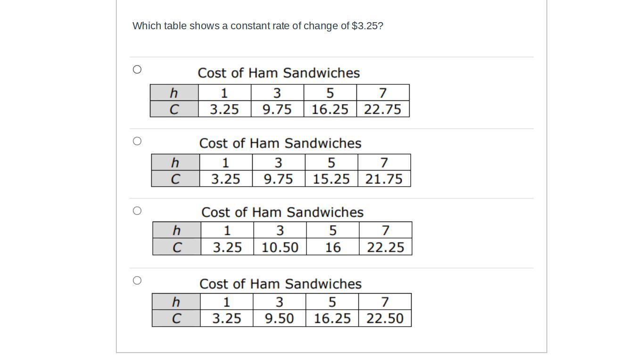
Task: Mark the answer whose table ends in 22.50
Action: (137, 280)
